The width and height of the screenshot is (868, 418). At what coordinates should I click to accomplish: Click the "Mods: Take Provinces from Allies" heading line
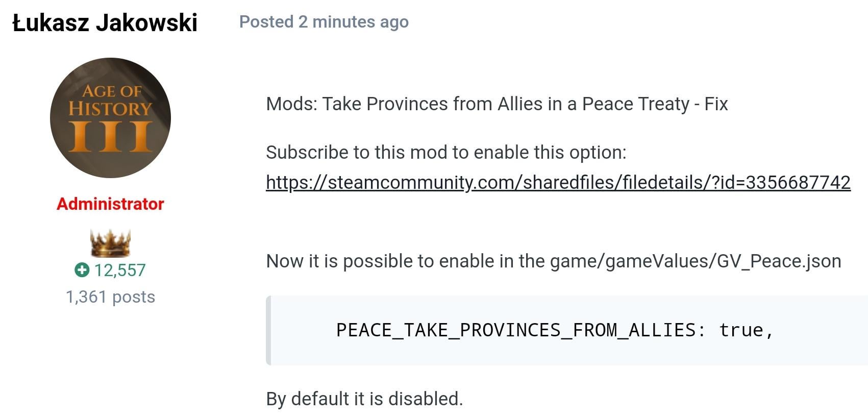497,104
